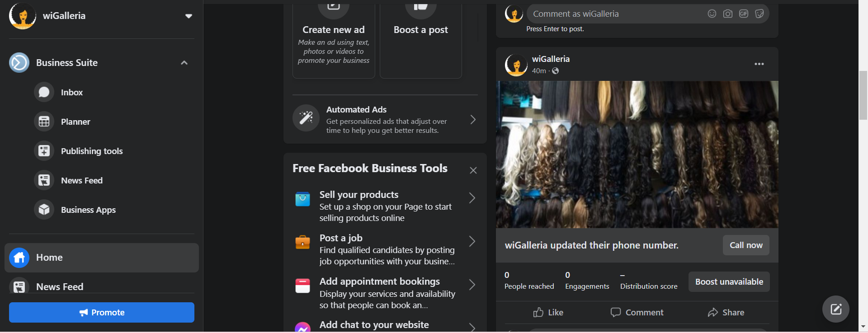Click the blue Promote button

tap(102, 312)
